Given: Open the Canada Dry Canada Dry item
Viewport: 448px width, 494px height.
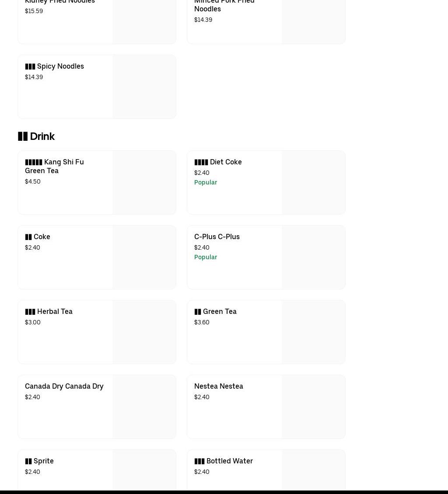Looking at the screenshot, I should point(64,386).
